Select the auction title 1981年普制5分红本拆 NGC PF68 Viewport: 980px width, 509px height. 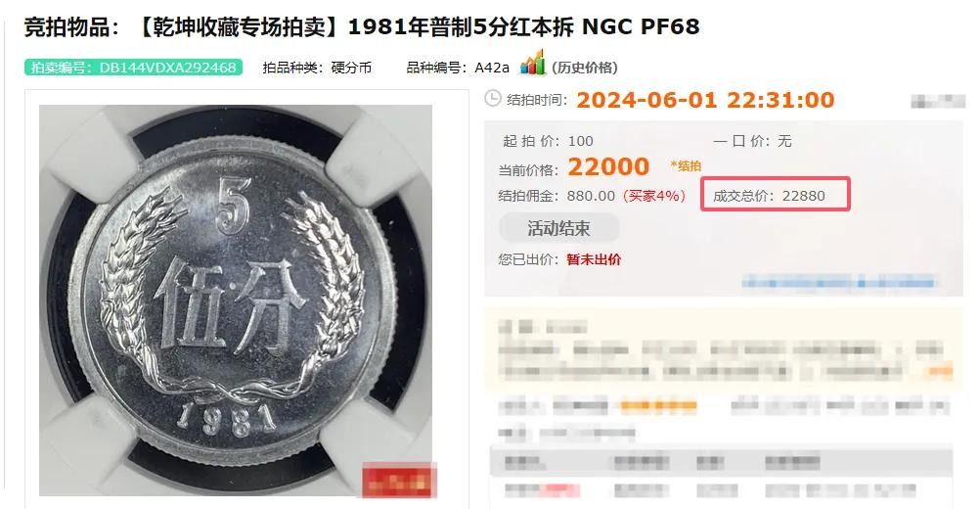coord(524,26)
